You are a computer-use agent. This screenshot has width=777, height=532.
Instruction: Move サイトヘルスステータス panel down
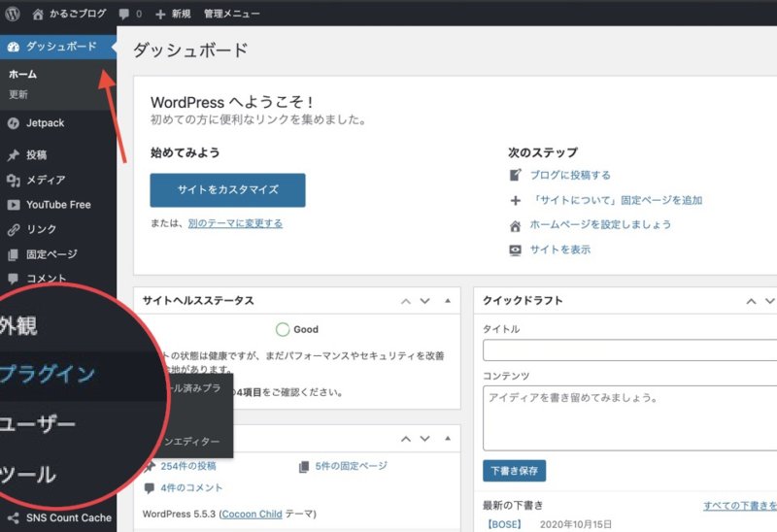[x=424, y=301]
